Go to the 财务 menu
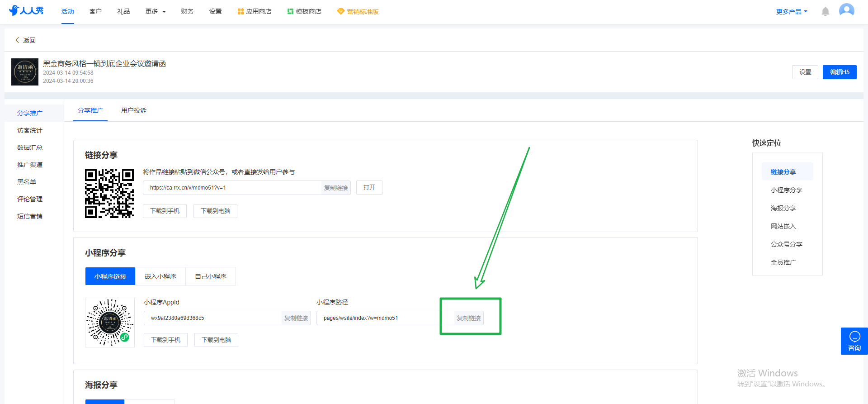Viewport: 868px width, 404px height. [187, 11]
